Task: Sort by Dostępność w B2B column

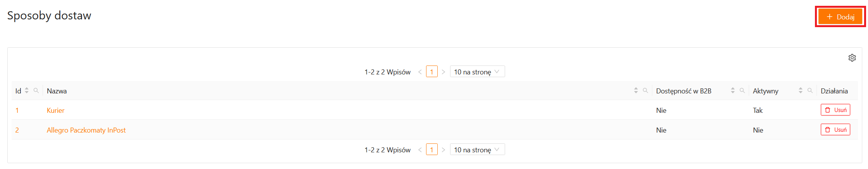Action: tap(732, 90)
